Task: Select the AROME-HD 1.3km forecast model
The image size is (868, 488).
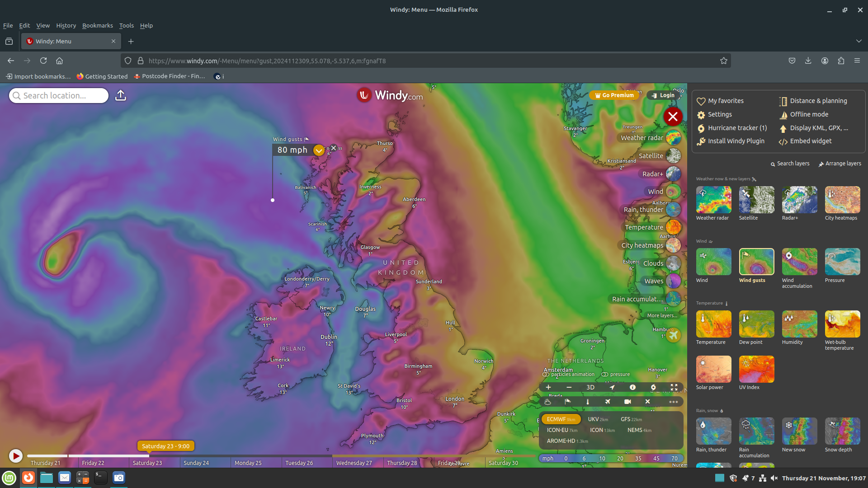Action: (567, 441)
